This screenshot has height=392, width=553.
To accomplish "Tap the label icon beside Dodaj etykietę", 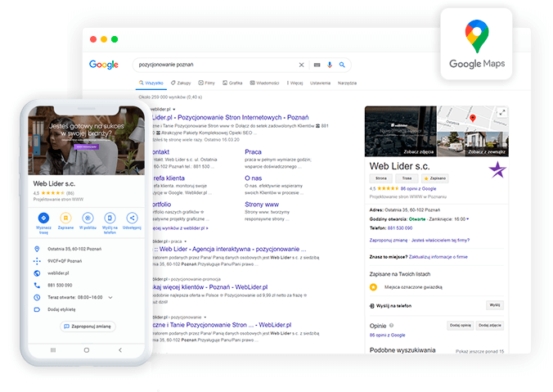I will coord(37,309).
